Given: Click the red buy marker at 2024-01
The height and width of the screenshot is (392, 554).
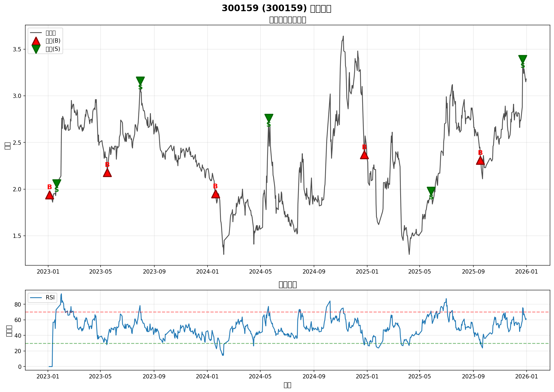Looking at the screenshot, I should pyautogui.click(x=216, y=194).
